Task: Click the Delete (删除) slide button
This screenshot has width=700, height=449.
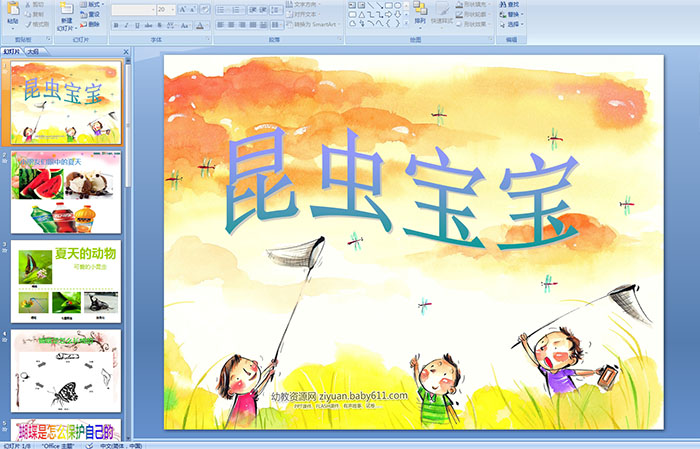Action: click(90, 24)
